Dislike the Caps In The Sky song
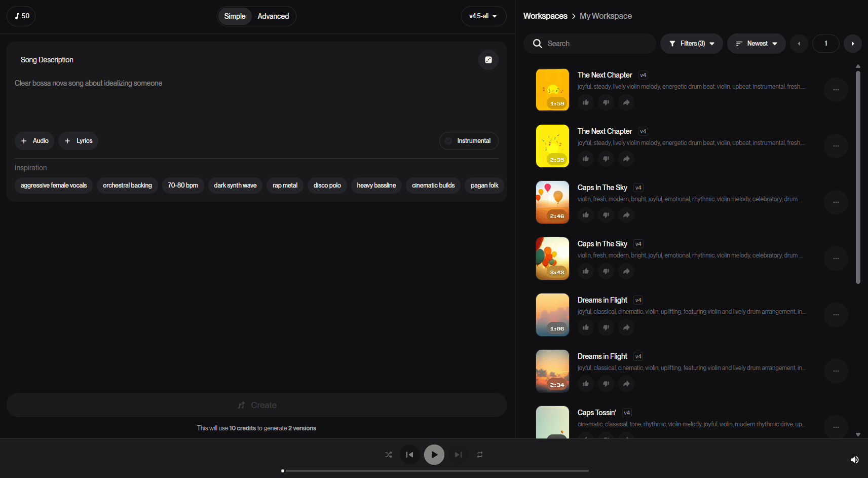The image size is (868, 478). coord(606,215)
